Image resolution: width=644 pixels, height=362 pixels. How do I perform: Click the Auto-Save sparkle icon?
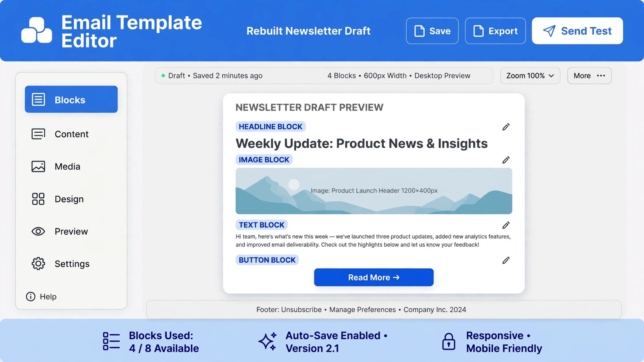268,341
